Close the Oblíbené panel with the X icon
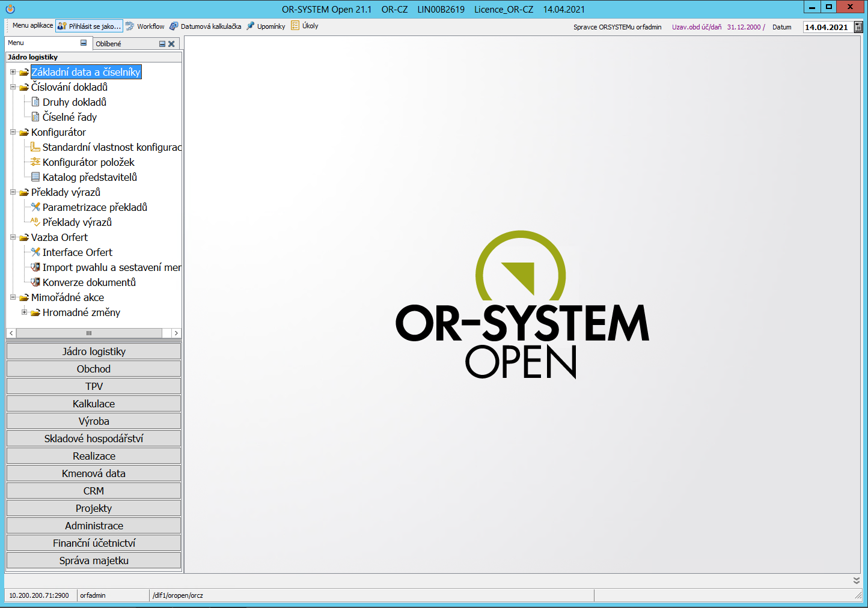This screenshot has height=608, width=868. (x=171, y=44)
